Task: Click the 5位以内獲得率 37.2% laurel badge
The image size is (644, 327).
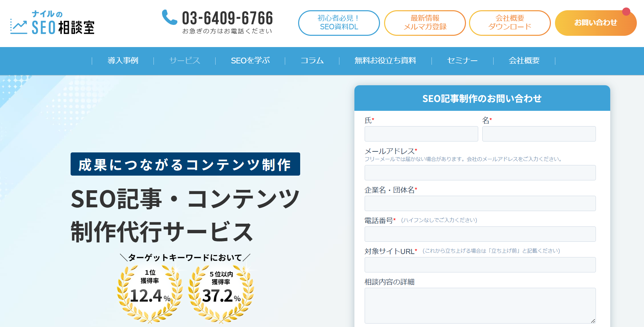Action: point(221,294)
